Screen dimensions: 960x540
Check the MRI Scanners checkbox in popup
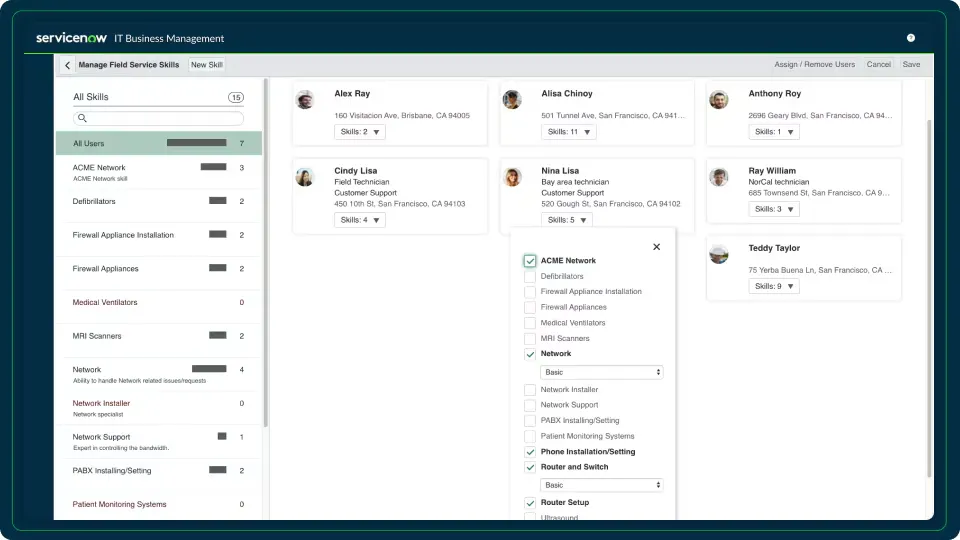tap(530, 339)
